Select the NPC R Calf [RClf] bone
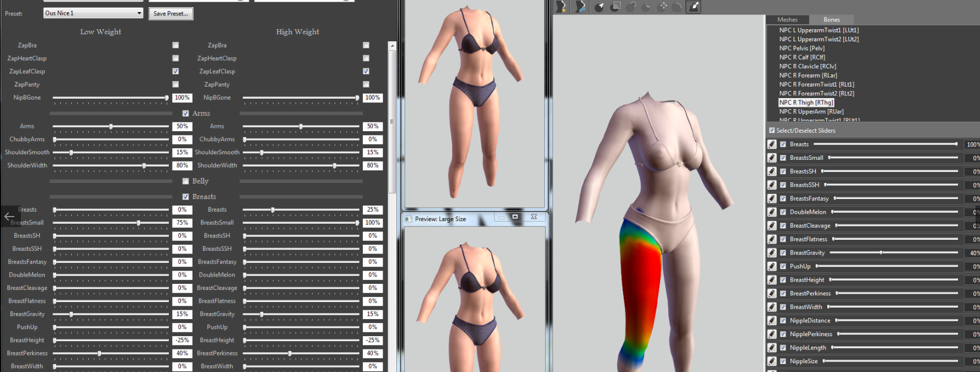 (802, 57)
